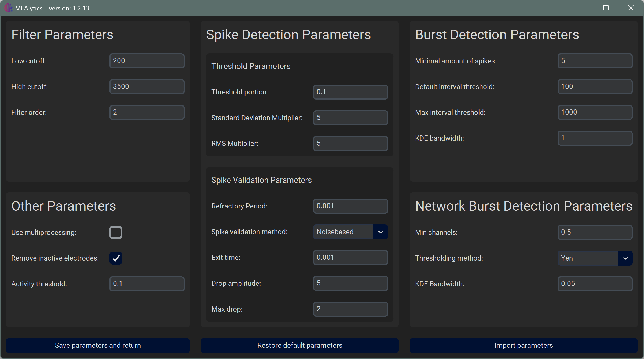Click the Import parameters button
This screenshot has width=644, height=359.
523,345
